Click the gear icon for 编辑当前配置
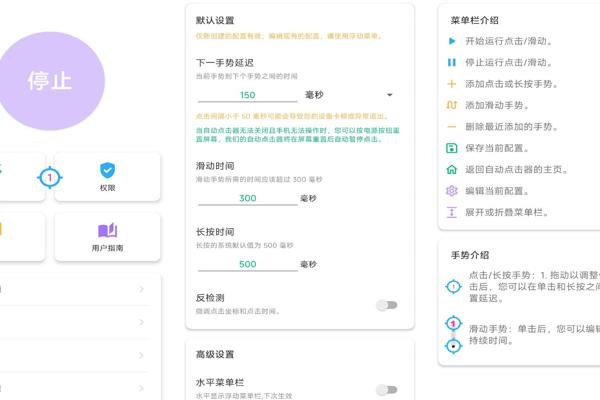Screen dimensions: 600x400 (452, 191)
